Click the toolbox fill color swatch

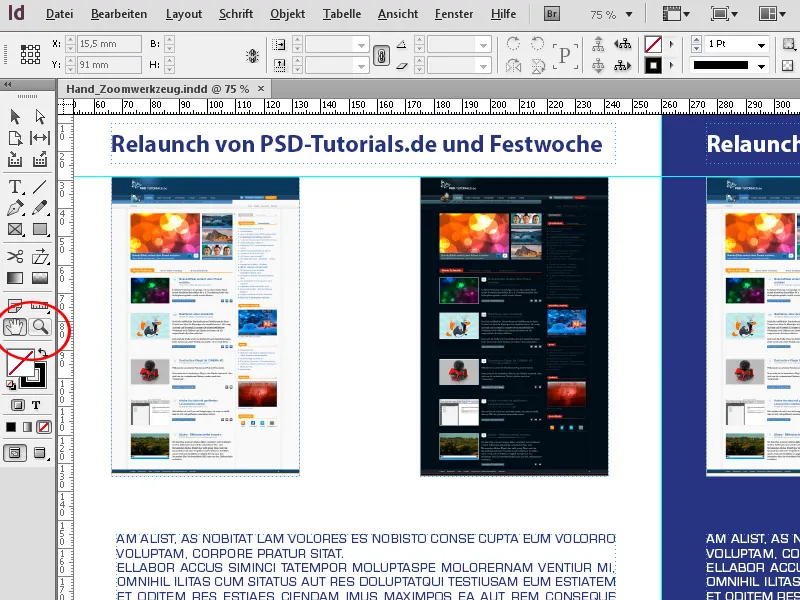(x=20, y=362)
